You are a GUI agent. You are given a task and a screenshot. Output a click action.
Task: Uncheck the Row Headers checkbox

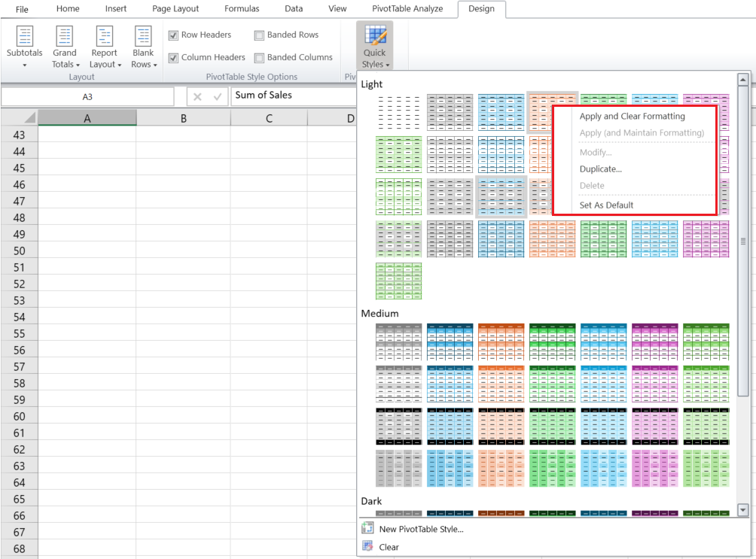[x=174, y=35]
